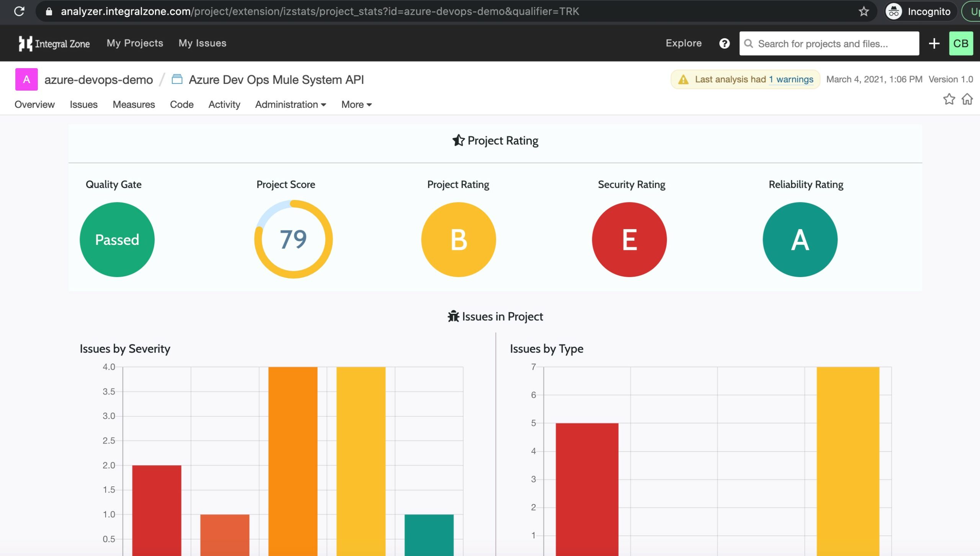The image size is (980, 556).
Task: Click the orange-red bar in Issues by Severity
Action: [x=225, y=535]
